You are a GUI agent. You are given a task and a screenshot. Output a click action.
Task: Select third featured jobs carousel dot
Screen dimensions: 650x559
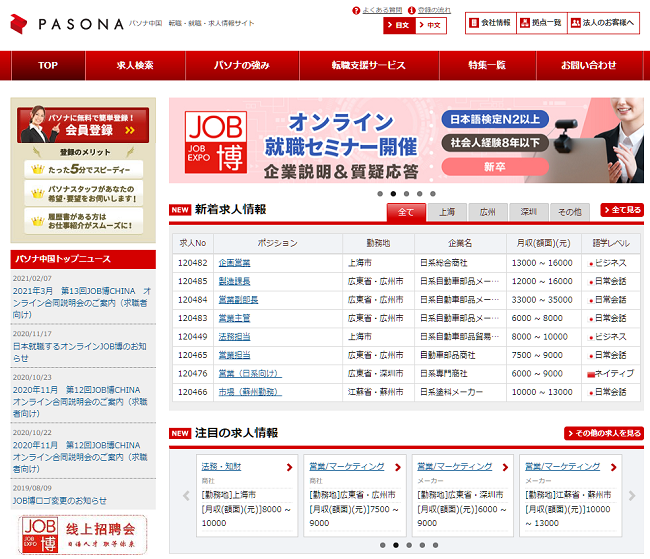click(x=409, y=545)
